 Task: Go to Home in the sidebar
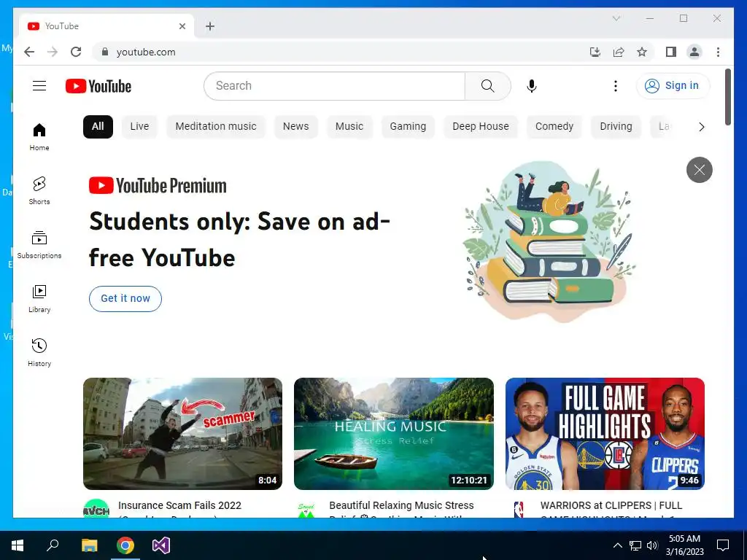coord(39,136)
